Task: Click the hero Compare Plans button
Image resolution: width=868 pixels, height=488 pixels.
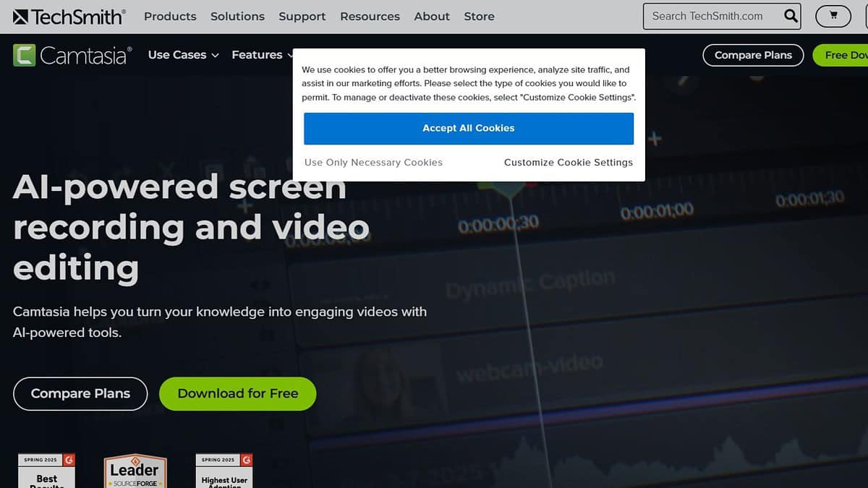Action: 80,394
